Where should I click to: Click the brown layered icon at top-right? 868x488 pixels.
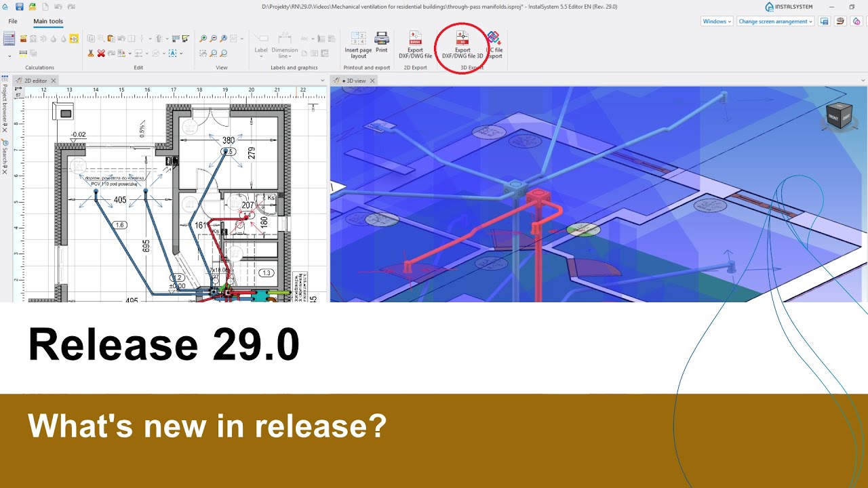tap(840, 21)
